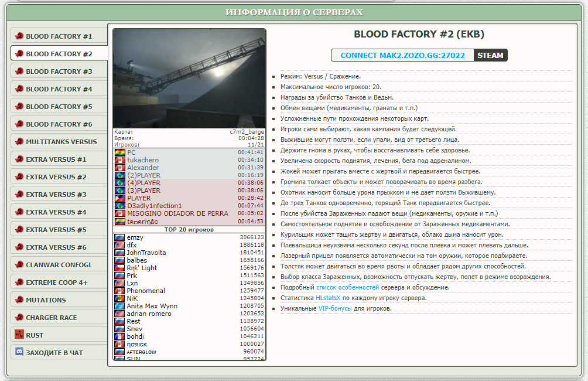
Task: Select player row (4)PLAYER
Action: (x=189, y=183)
